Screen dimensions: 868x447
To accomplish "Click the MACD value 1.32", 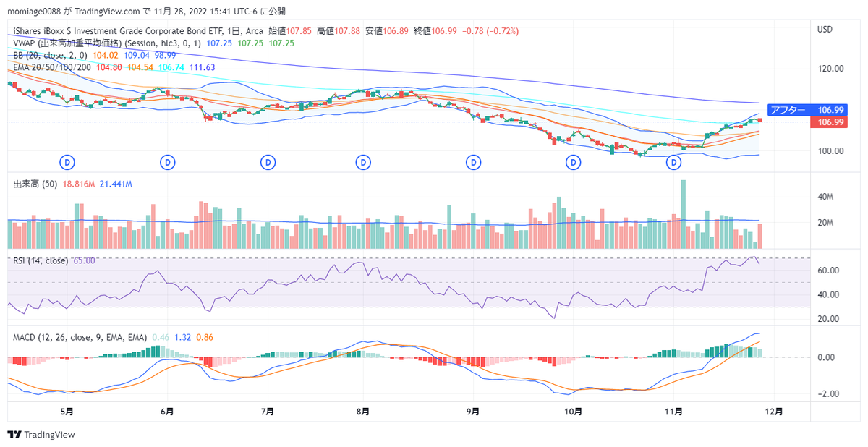I will tap(182, 337).
